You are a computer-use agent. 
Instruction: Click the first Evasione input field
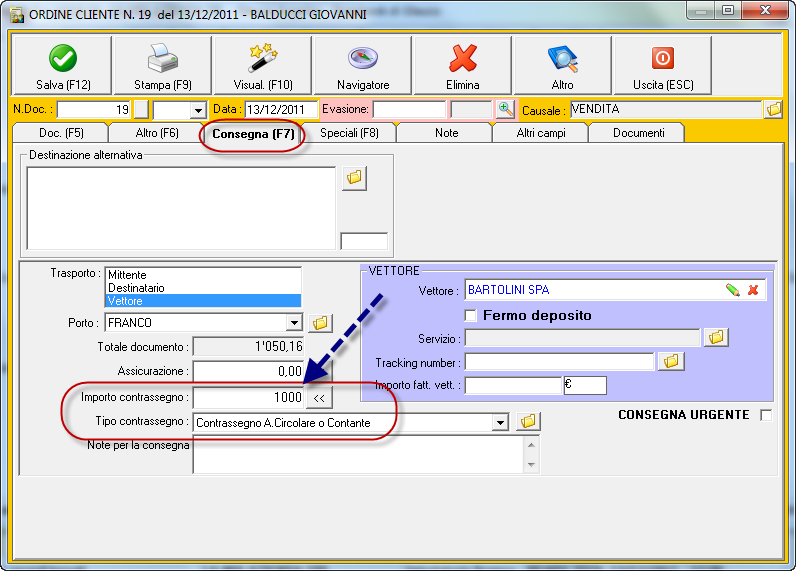tap(409, 109)
